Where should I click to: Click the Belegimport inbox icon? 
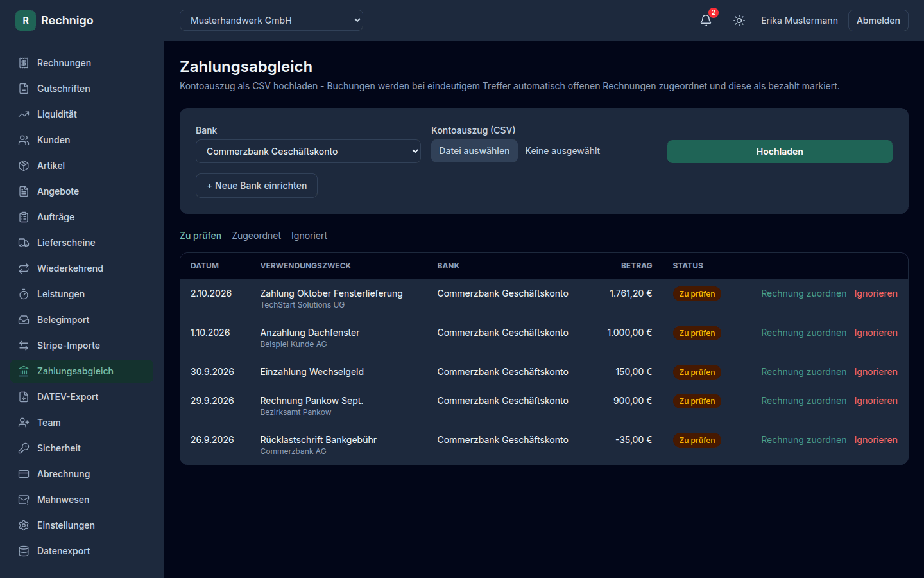(24, 320)
